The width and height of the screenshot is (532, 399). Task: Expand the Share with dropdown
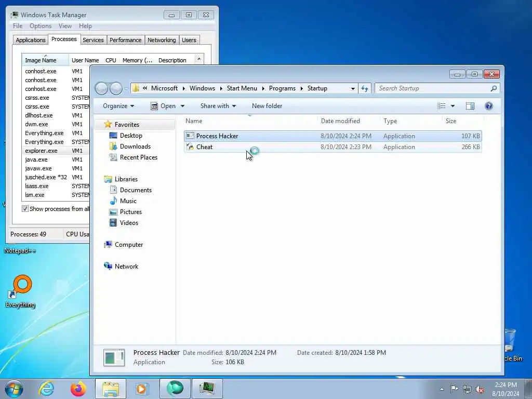point(218,106)
